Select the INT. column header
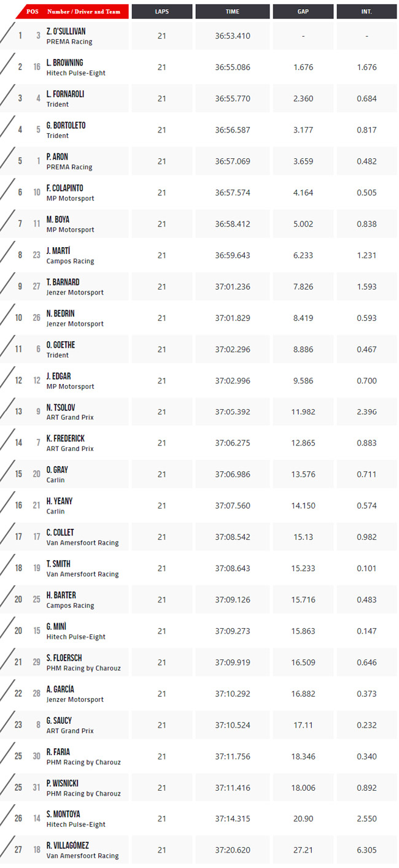Viewport: 399px width, 868px height. (366, 12)
